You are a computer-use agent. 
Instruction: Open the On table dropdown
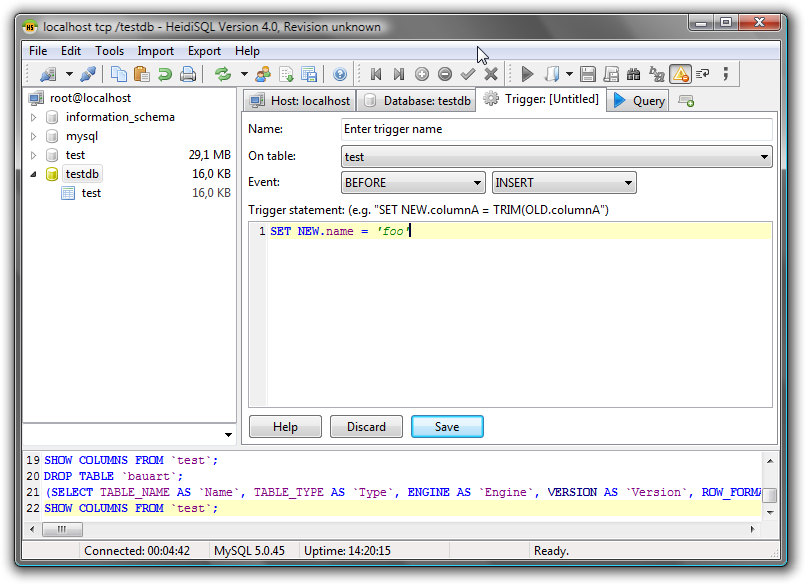point(556,157)
